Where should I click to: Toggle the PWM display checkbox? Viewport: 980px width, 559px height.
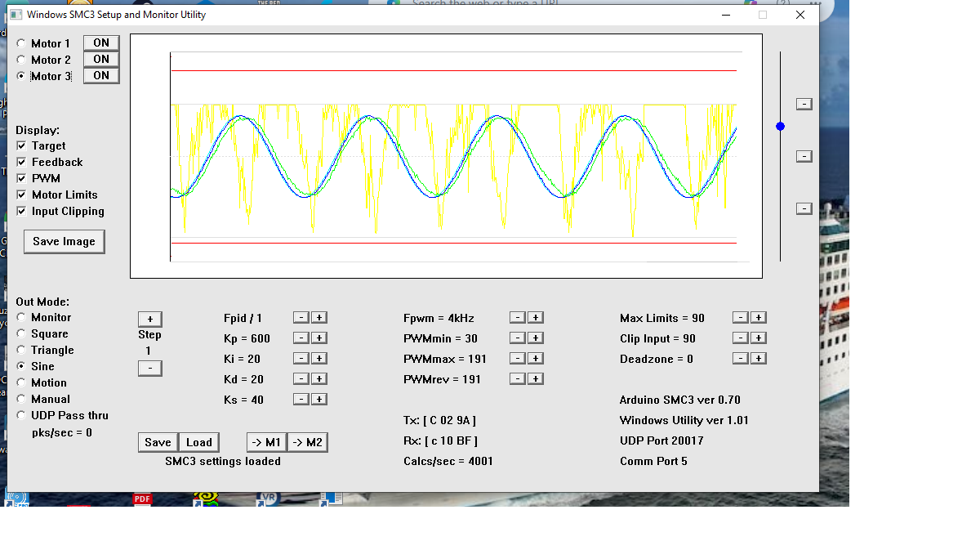pos(21,178)
